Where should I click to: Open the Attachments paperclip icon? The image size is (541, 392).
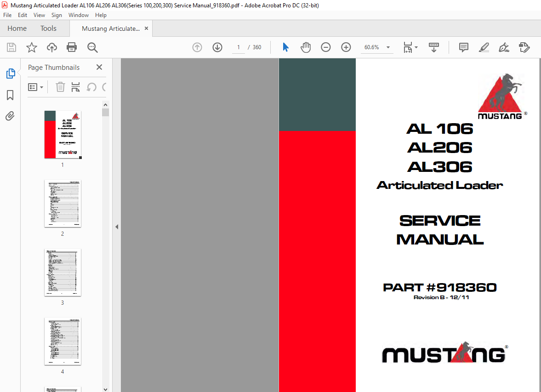[x=10, y=116]
